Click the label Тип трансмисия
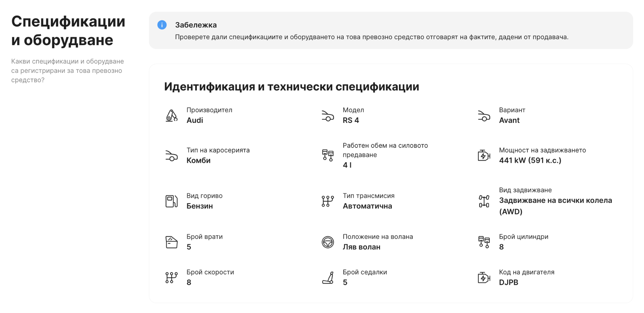Image resolution: width=644 pixels, height=313 pixels. [368, 196]
